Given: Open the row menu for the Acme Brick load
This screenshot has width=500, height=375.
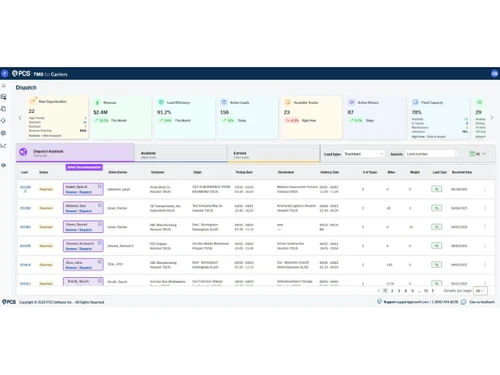Looking at the screenshot, I should (x=485, y=189).
